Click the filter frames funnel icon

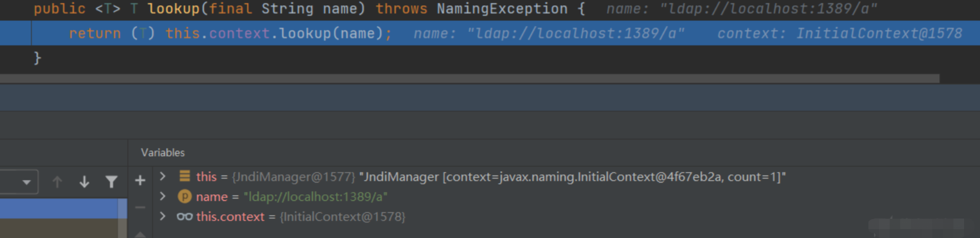click(x=111, y=182)
